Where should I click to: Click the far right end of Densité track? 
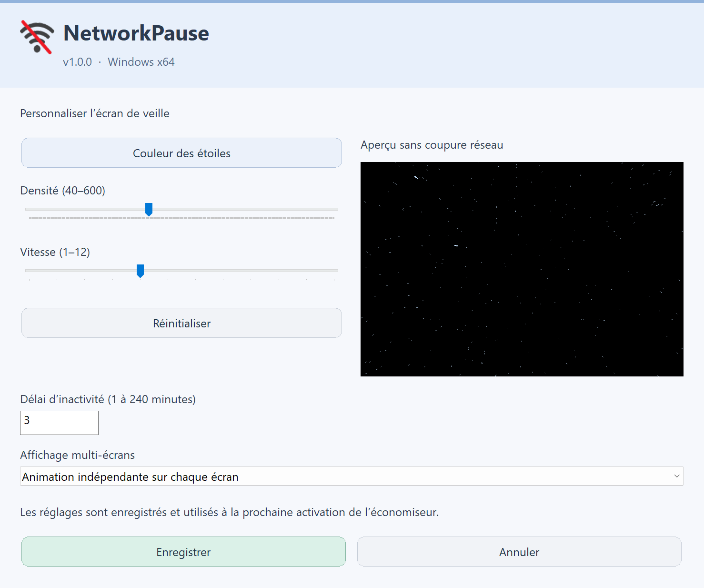(x=336, y=209)
